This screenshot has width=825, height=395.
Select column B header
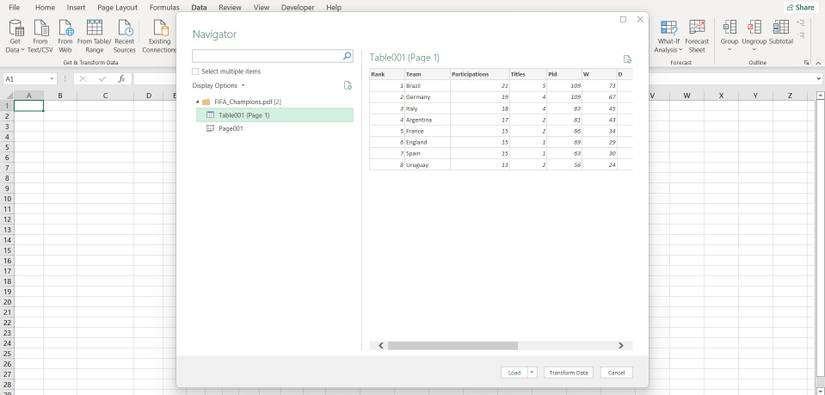(60, 95)
